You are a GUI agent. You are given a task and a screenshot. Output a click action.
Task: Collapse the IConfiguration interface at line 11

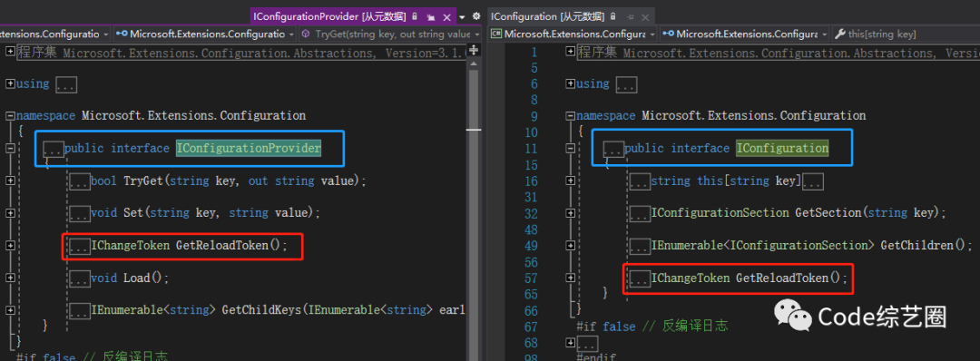pyautogui.click(x=570, y=148)
